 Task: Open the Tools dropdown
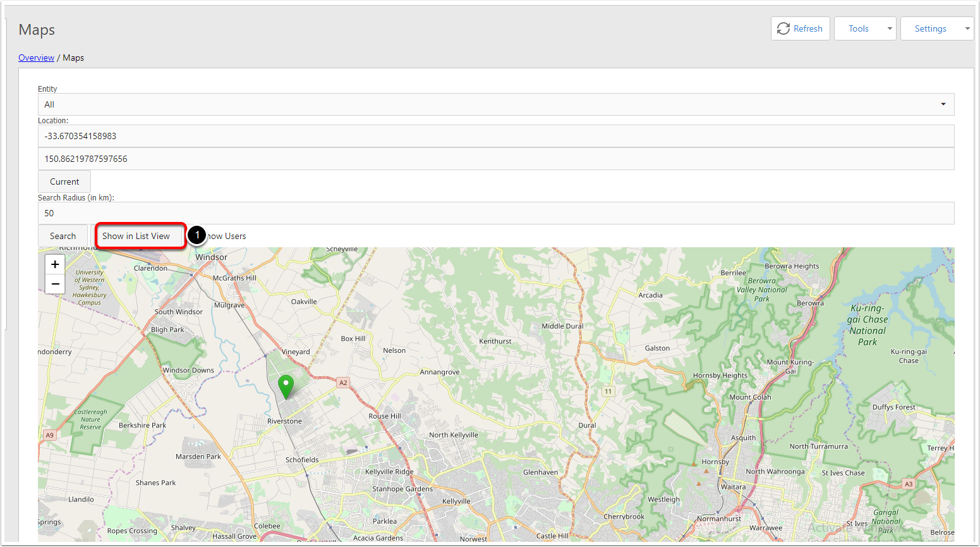pos(865,28)
